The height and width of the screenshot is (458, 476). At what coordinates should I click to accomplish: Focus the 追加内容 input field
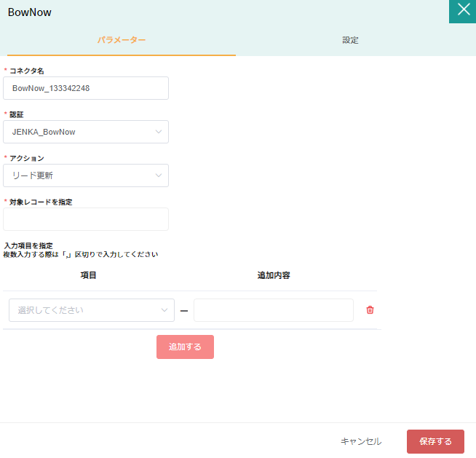click(x=274, y=310)
